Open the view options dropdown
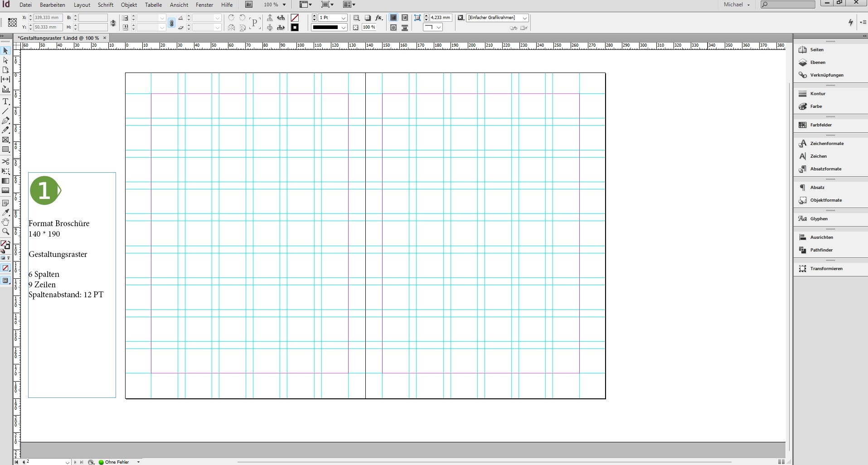The height and width of the screenshot is (465, 868). [x=306, y=5]
